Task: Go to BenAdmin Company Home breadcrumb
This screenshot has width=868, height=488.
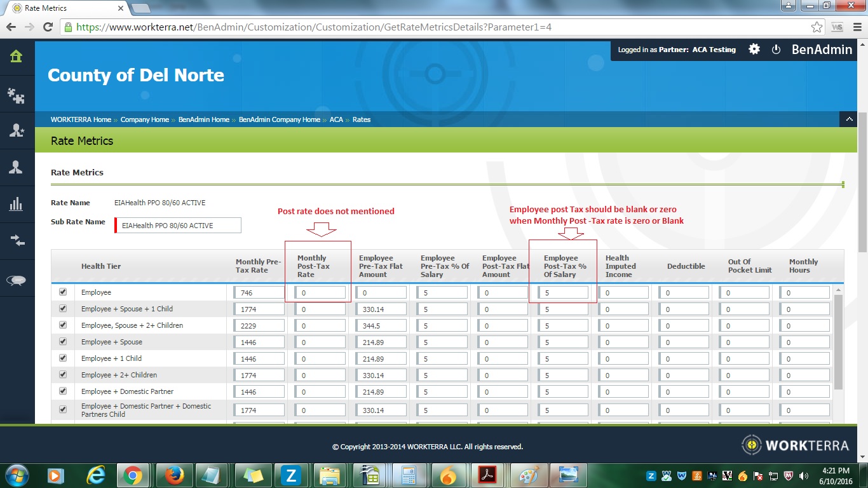Action: pos(280,119)
